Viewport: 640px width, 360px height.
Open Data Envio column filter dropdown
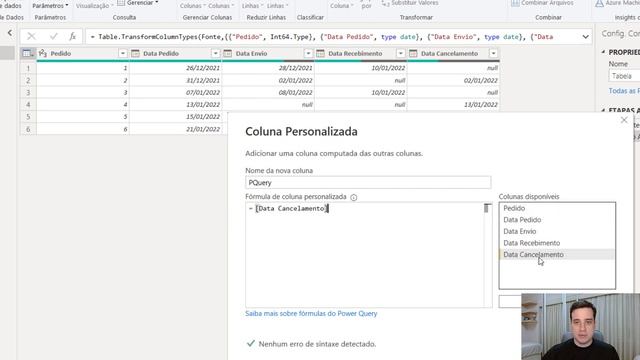[308, 53]
